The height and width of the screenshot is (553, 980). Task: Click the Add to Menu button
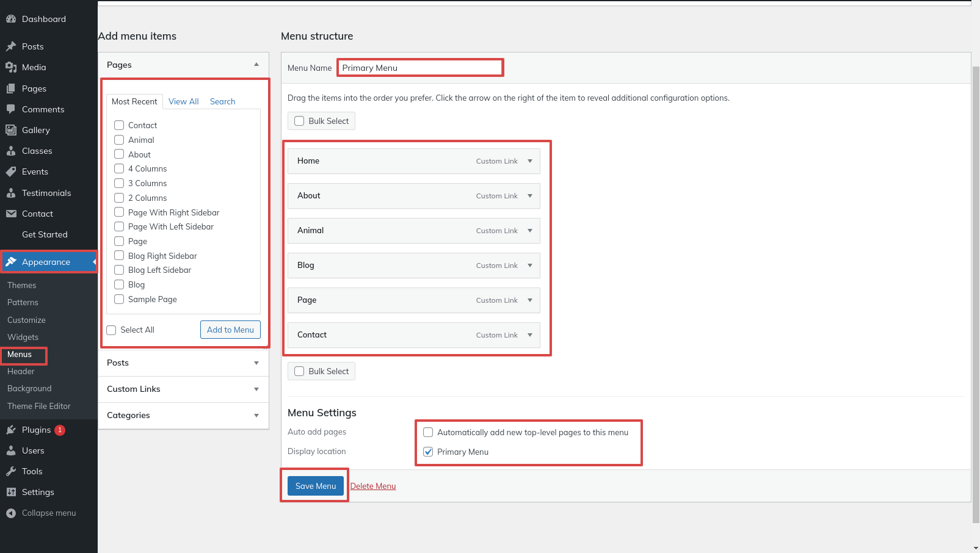(230, 330)
